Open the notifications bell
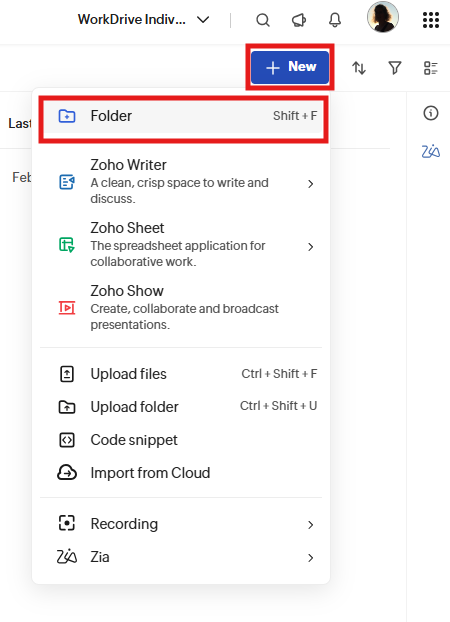450x622 pixels. click(x=335, y=19)
